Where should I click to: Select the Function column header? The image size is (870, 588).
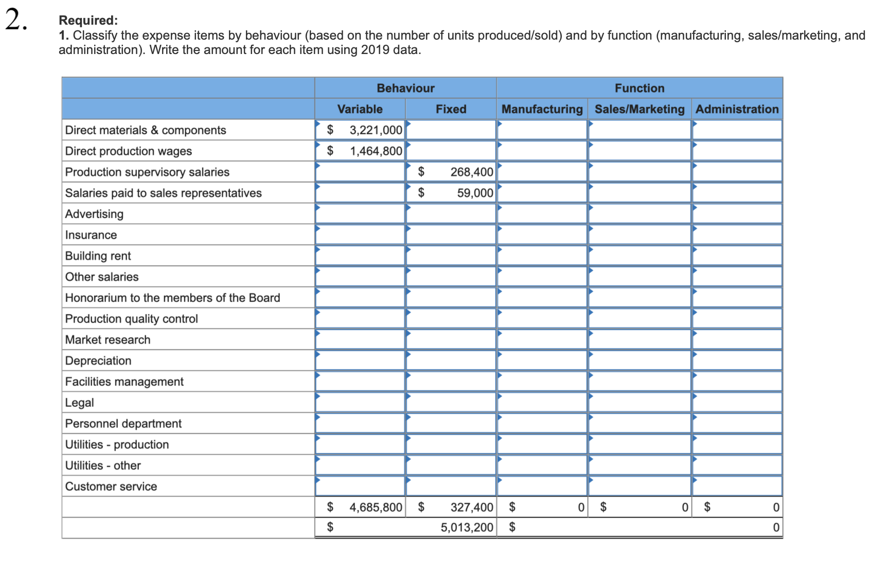pos(639,87)
